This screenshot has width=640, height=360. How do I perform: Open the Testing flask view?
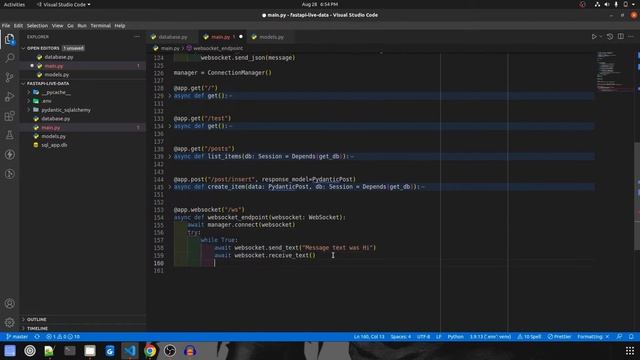[9, 135]
